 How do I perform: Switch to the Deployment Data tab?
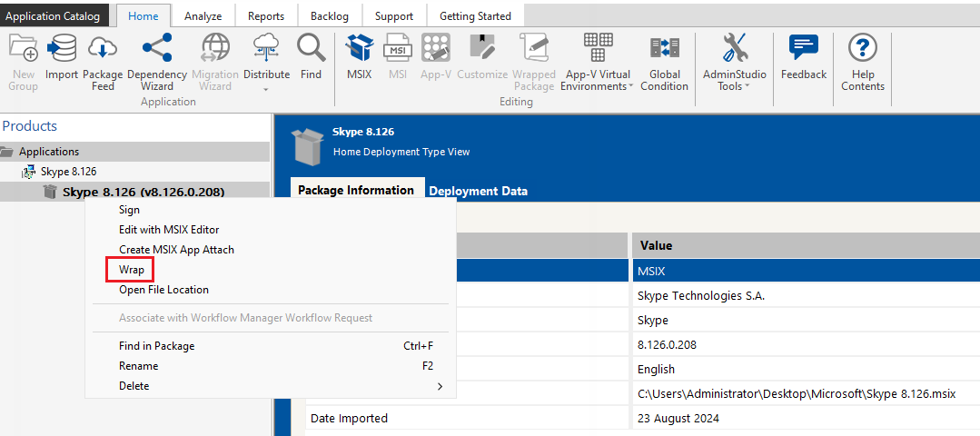click(478, 191)
